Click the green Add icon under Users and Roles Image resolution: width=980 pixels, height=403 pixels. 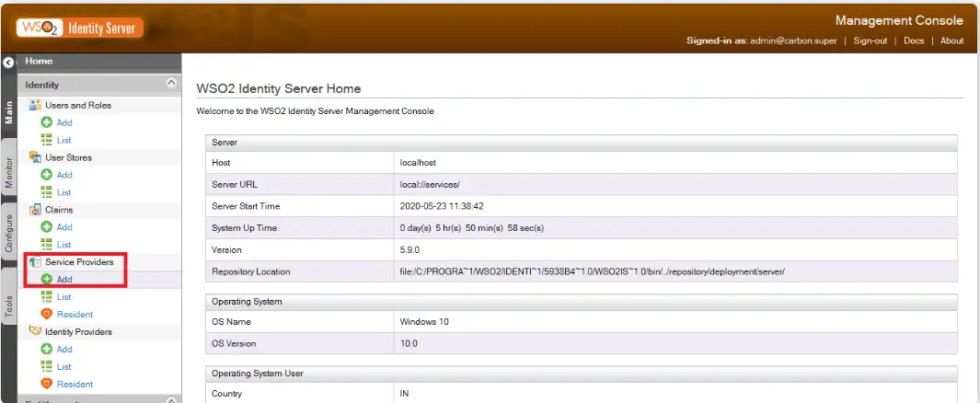pyautogui.click(x=46, y=122)
